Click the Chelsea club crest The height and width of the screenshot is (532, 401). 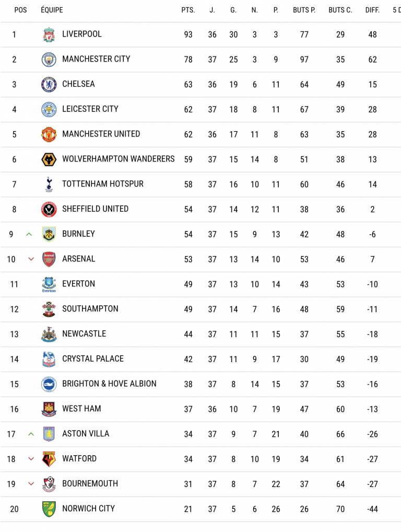point(49,85)
